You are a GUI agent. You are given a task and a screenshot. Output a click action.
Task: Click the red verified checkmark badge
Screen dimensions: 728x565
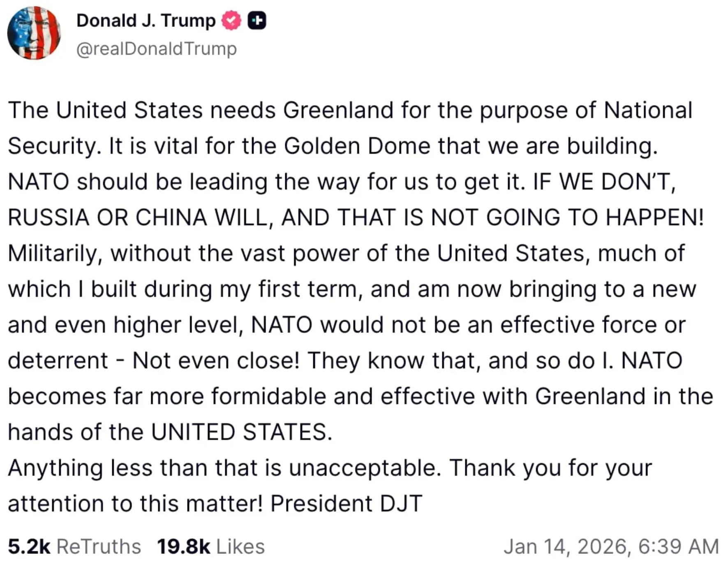coord(231,21)
